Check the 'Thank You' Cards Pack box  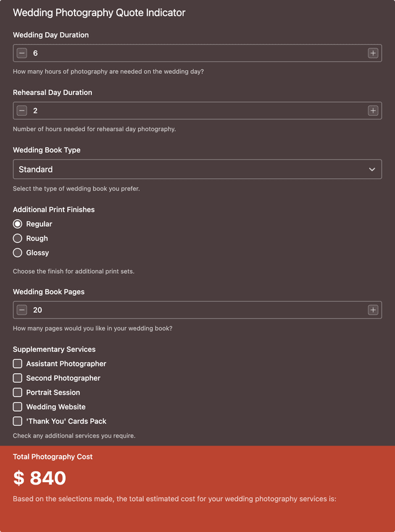pyautogui.click(x=18, y=422)
